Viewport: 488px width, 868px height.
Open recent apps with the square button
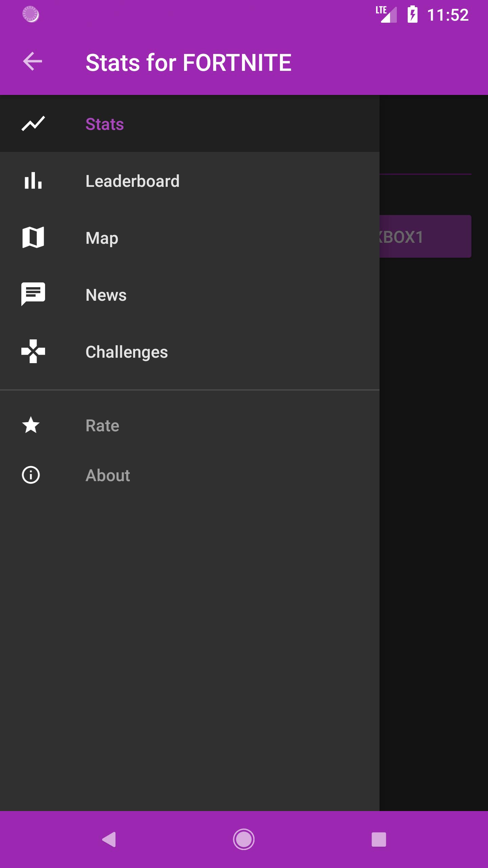379,840
